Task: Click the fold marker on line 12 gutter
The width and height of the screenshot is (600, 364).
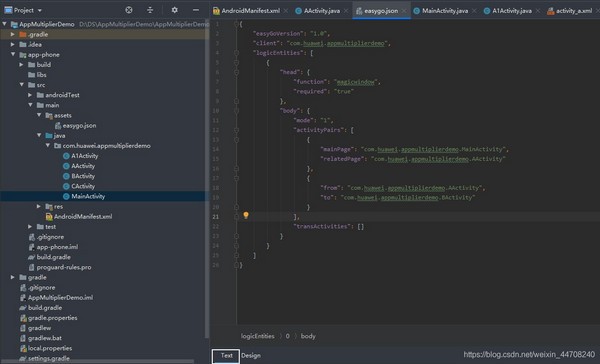Action: 236,130
